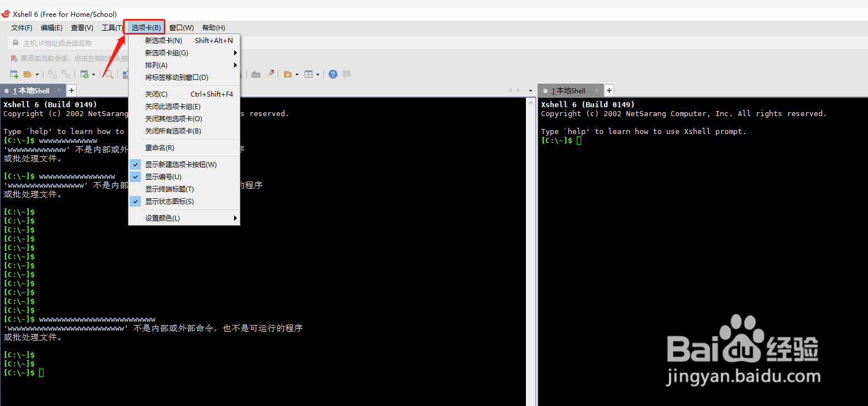The width and height of the screenshot is (868, 406).
Task: Expand the 新选项卡组(G) submenu
Action: pos(184,52)
